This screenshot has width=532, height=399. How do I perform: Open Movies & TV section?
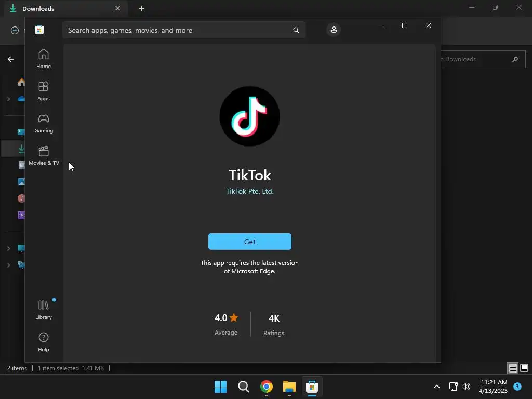click(44, 155)
